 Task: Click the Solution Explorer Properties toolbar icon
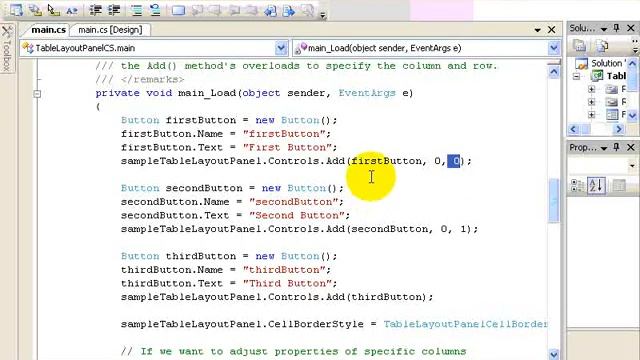click(x=580, y=46)
